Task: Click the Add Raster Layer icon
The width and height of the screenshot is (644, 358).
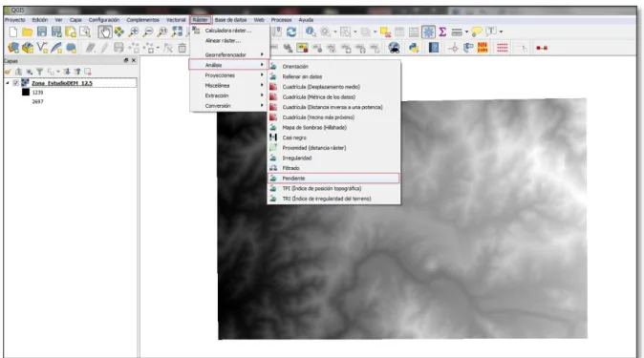Action: pos(28,48)
